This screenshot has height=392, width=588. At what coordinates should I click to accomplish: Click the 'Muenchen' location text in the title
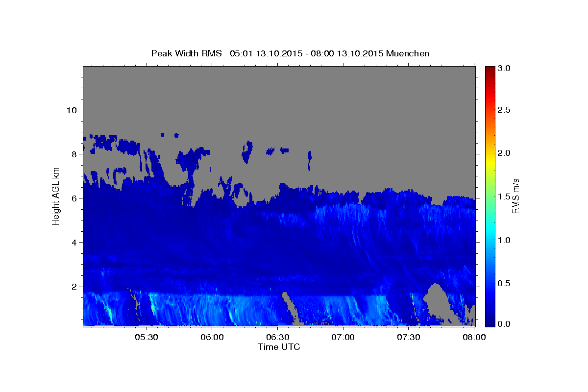pyautogui.click(x=408, y=53)
